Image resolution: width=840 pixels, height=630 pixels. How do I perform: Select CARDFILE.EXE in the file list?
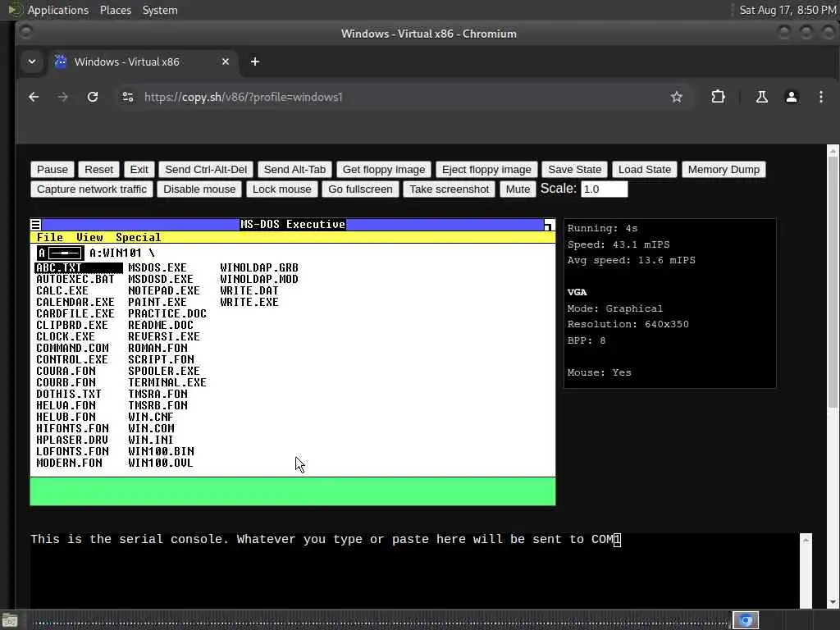(75, 313)
